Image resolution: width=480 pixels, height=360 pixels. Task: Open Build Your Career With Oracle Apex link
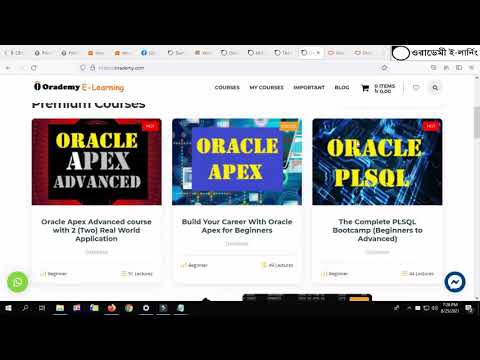coord(237,226)
